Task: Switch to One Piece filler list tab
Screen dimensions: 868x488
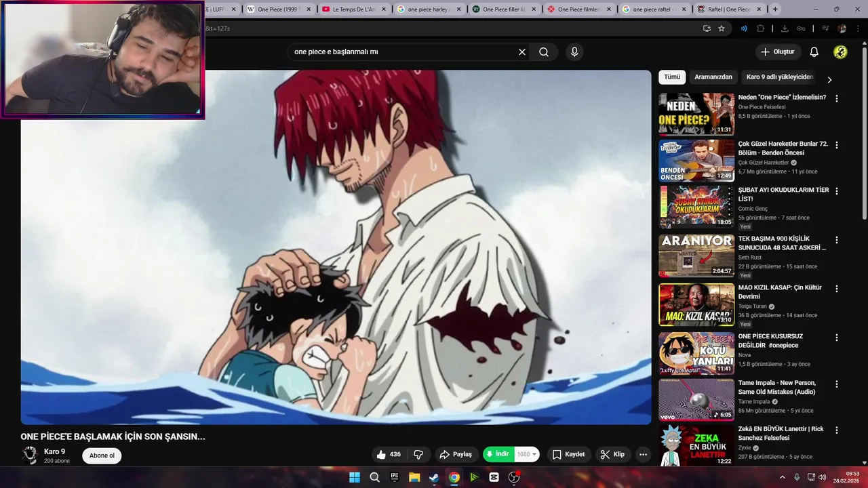Action: (x=504, y=9)
